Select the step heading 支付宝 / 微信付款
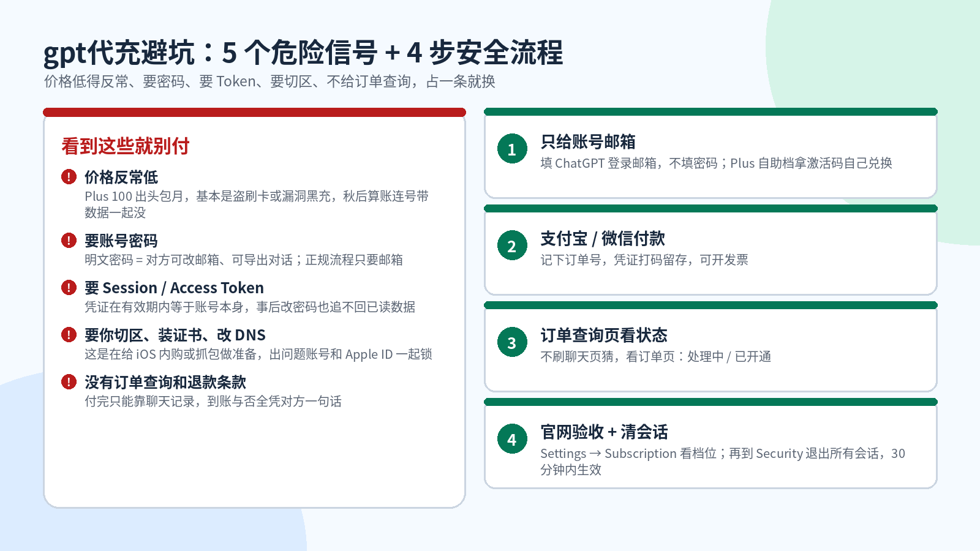This screenshot has width=980, height=551. 603,239
